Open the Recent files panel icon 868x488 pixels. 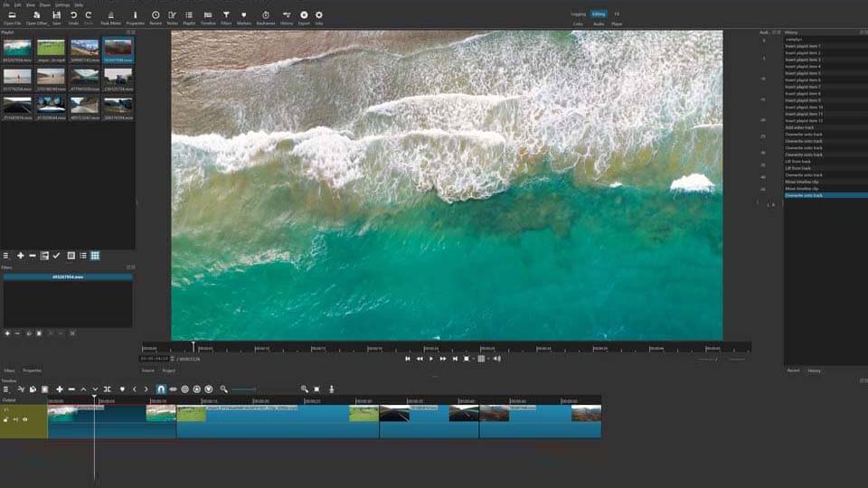coord(156,15)
